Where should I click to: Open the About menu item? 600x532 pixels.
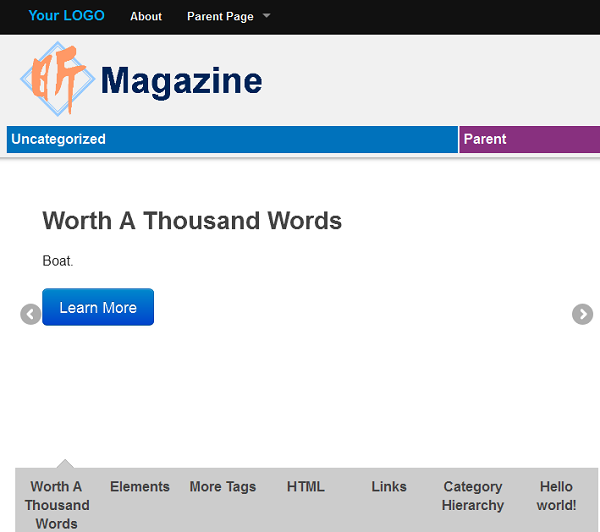point(146,17)
